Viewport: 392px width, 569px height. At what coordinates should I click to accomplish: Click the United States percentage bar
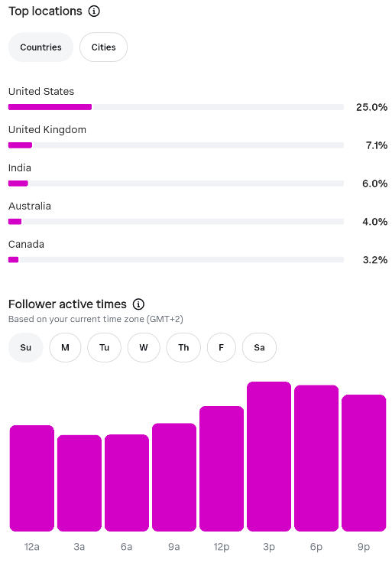[x=176, y=107]
